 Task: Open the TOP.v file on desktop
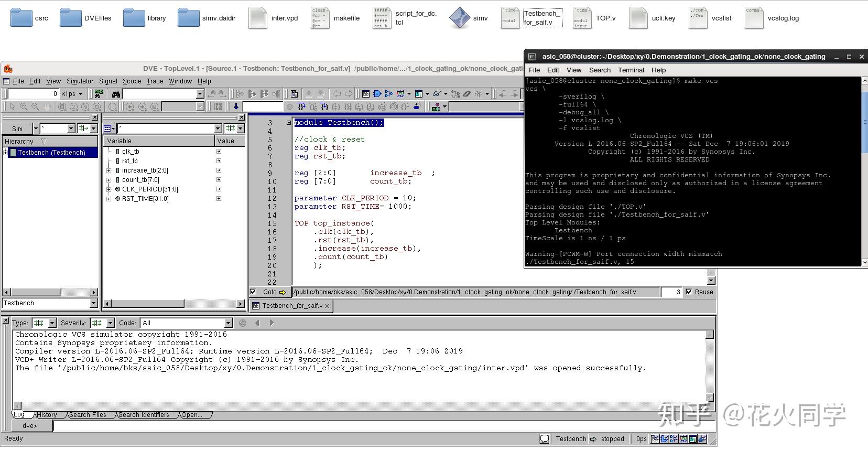(581, 18)
